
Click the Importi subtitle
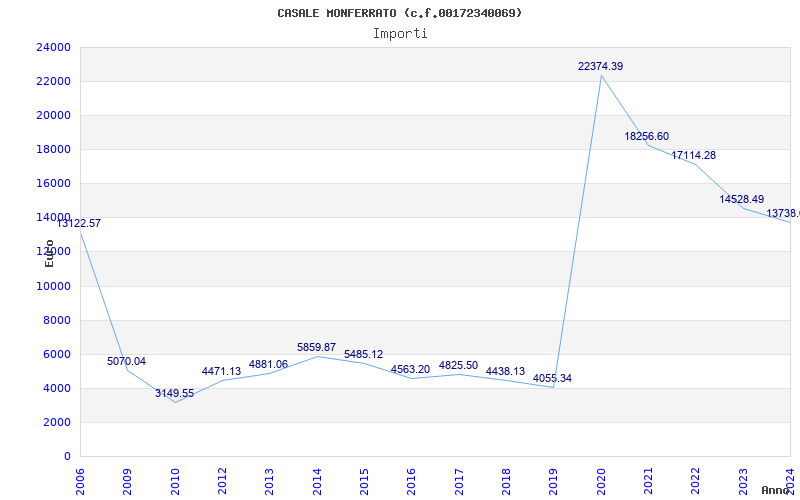(x=400, y=34)
